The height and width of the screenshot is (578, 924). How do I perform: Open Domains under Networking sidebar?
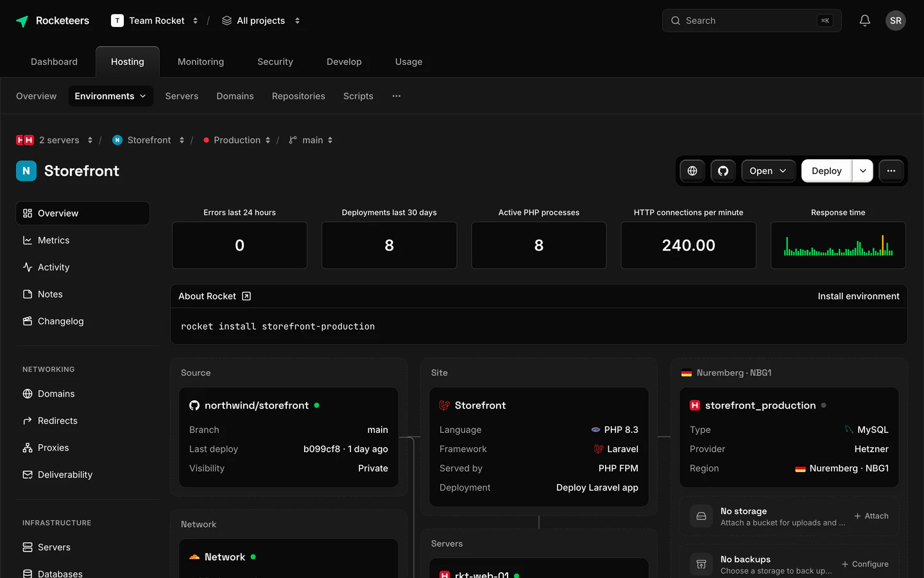point(83,394)
